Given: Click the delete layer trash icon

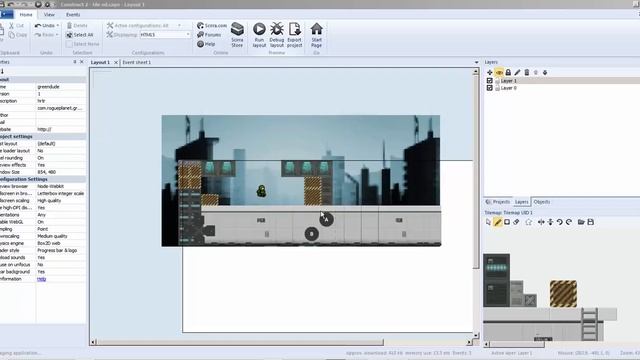Looking at the screenshot, I should point(527,72).
